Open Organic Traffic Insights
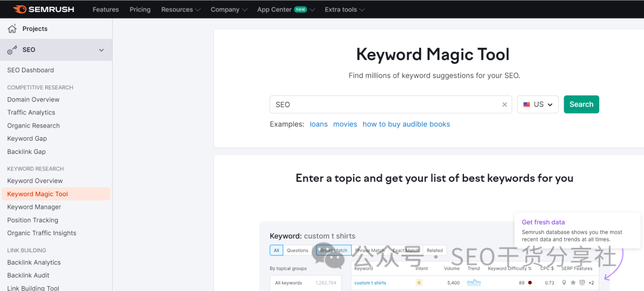644x291 pixels. (x=42, y=233)
